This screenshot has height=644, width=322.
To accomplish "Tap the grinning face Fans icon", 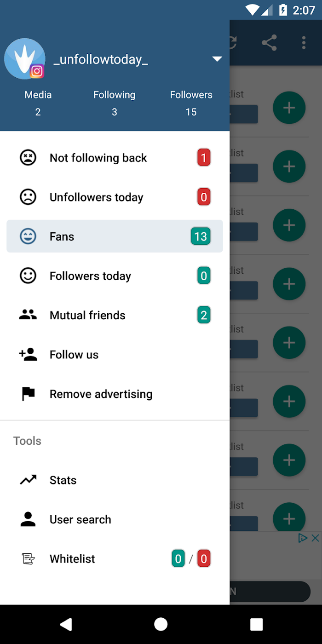I will (28, 236).
